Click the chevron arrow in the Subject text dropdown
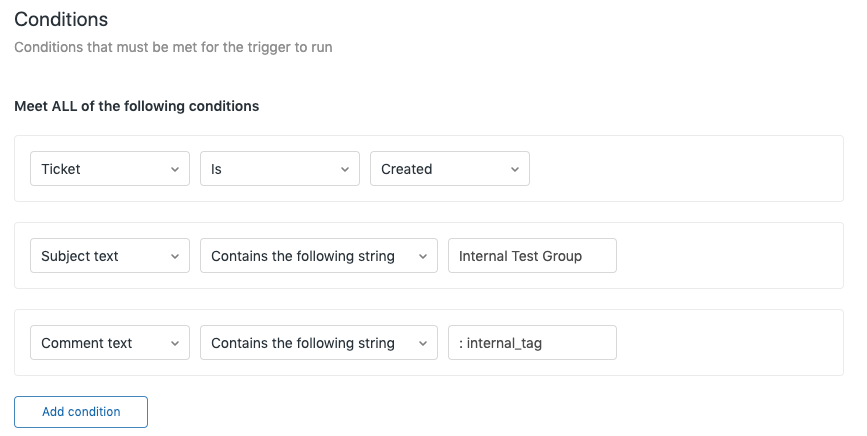 (175, 257)
